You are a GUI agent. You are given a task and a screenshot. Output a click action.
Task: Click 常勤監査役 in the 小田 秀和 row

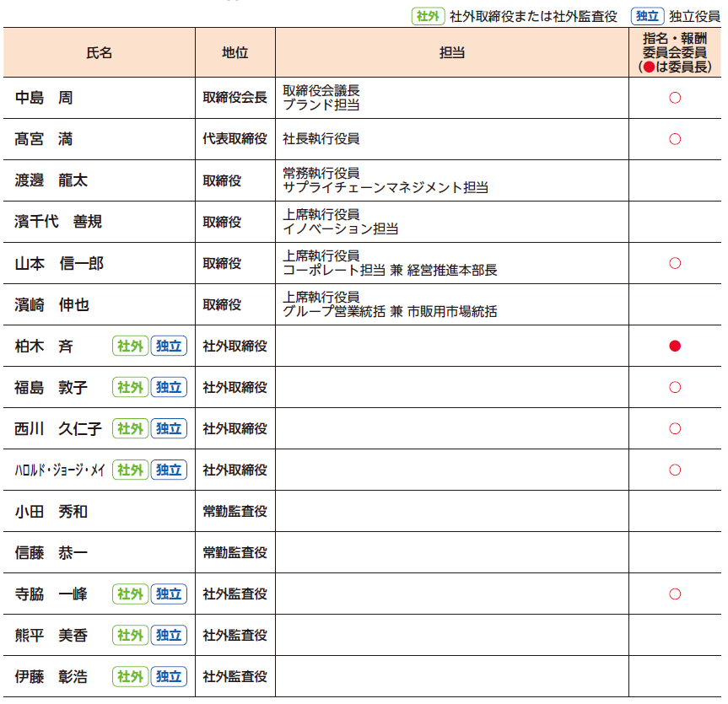(x=235, y=512)
